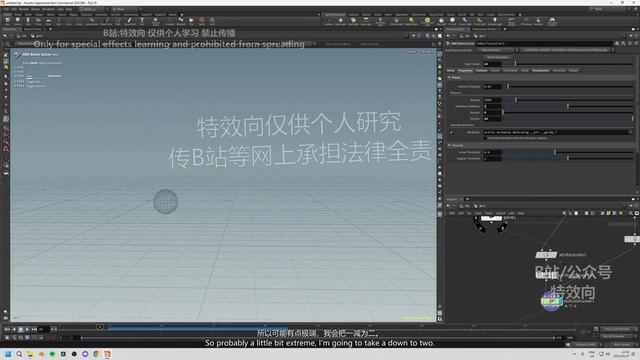Open the Windows menu
Screen dimensions: 640x360
tap(48, 9)
